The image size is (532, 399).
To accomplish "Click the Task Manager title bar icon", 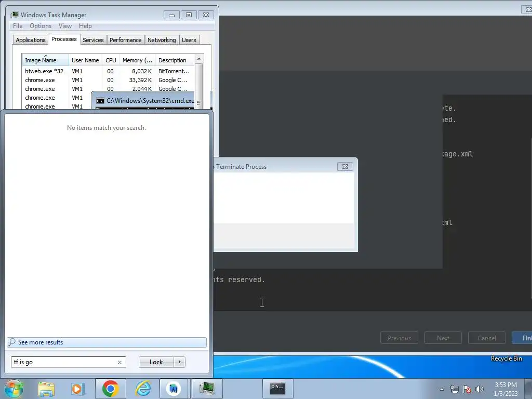I will tap(14, 15).
